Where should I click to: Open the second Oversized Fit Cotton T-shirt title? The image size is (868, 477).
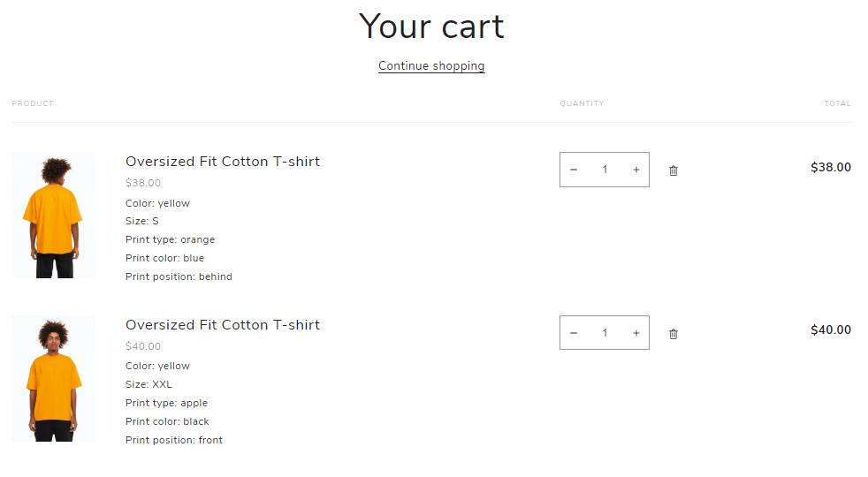[x=223, y=325]
